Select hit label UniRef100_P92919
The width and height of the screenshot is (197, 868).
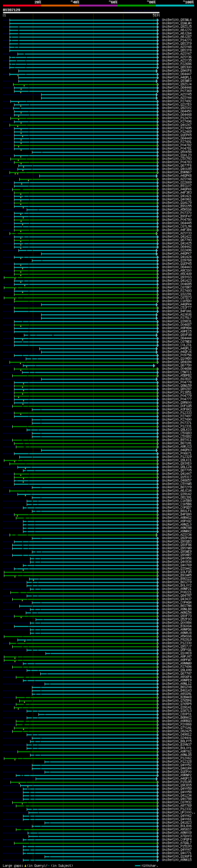(176, 640)
